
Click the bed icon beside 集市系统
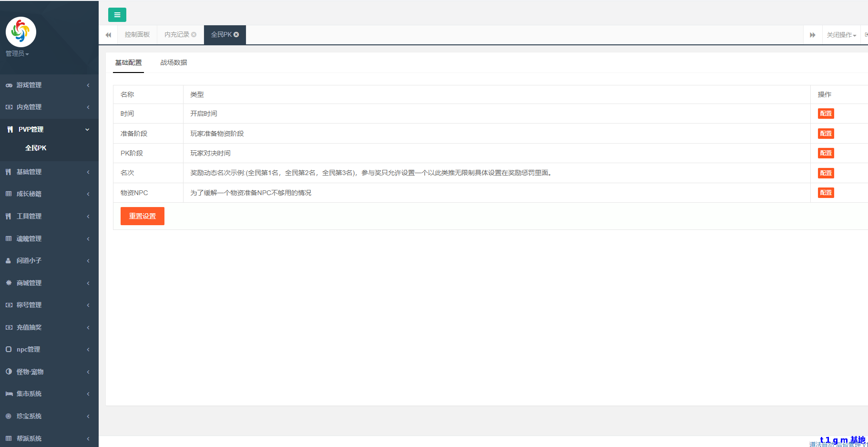[9, 394]
